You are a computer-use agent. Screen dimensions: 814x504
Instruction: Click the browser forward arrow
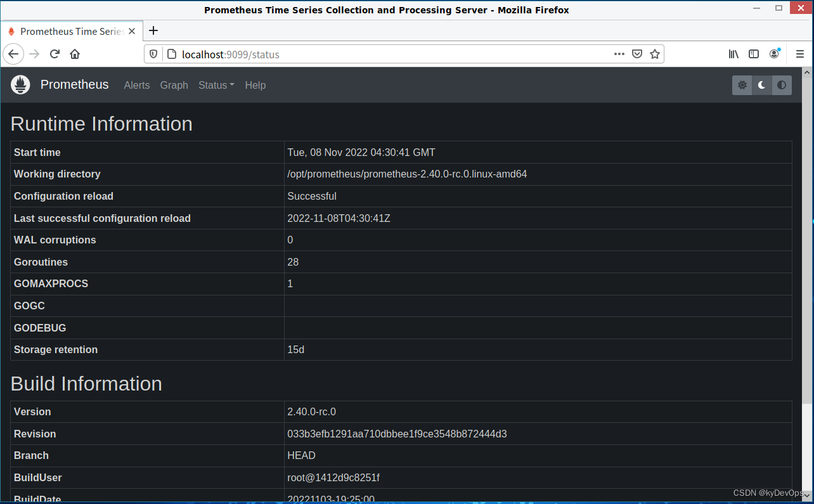pos(35,54)
